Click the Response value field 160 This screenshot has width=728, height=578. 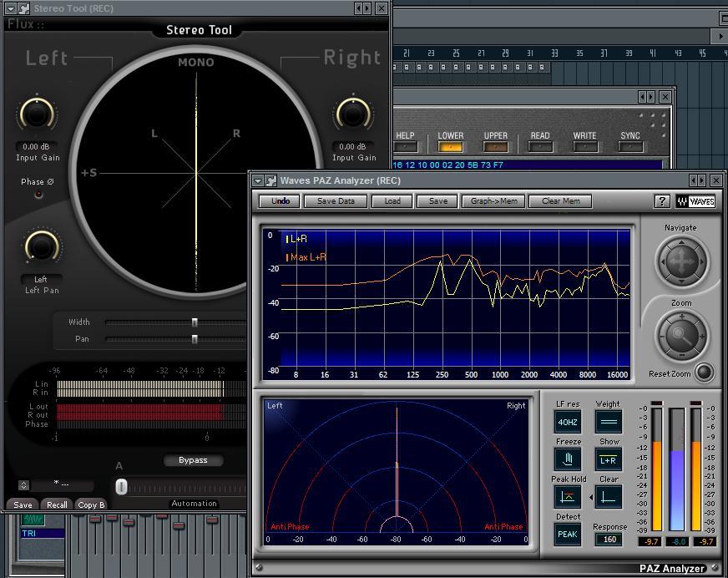pos(609,540)
